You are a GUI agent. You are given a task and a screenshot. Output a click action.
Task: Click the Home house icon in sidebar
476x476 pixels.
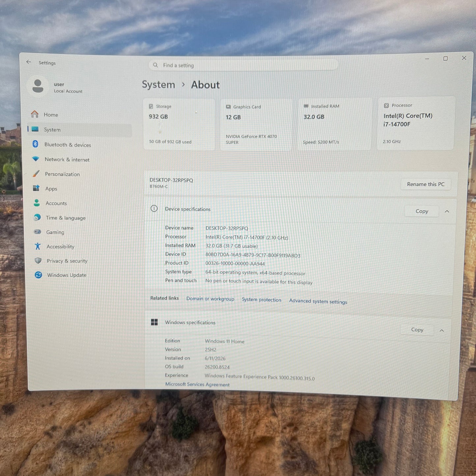pos(35,114)
